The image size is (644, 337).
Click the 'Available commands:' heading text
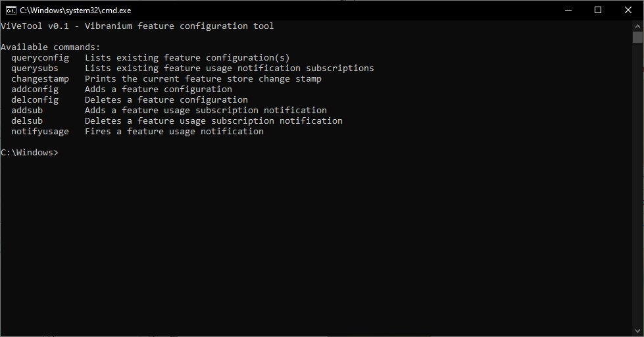pos(51,47)
